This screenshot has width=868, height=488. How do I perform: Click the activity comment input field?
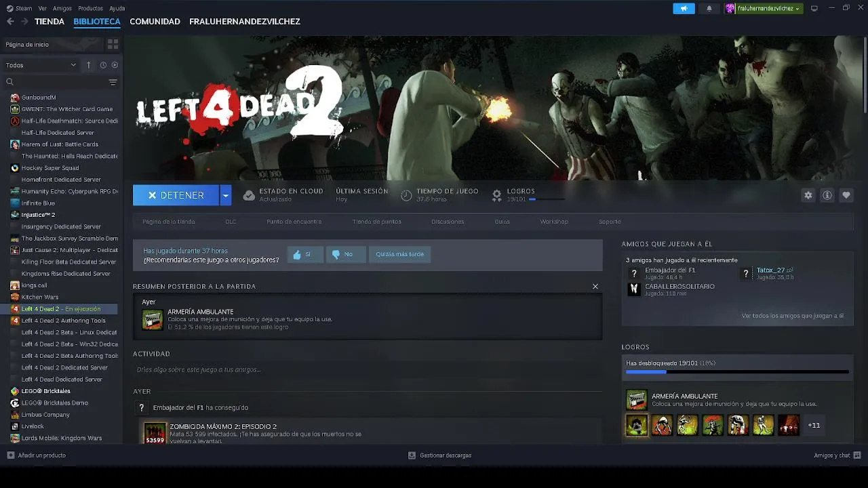(x=368, y=370)
